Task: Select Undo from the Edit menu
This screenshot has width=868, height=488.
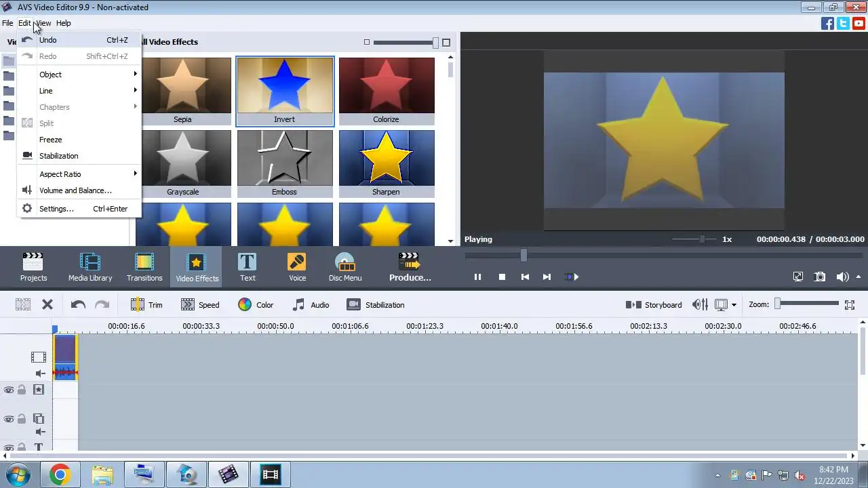Action: [x=80, y=40]
